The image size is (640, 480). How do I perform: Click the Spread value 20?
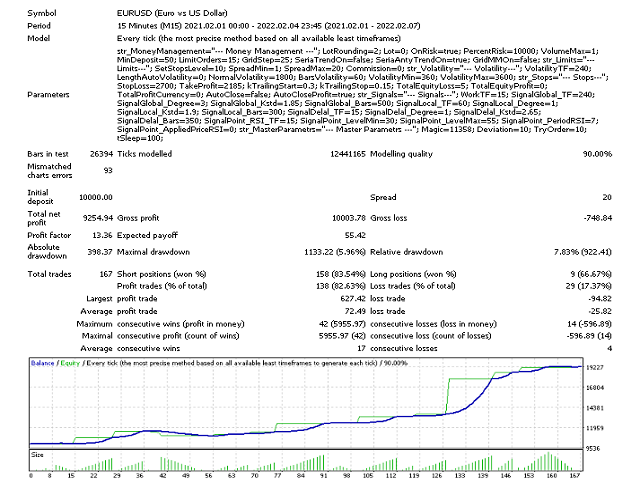click(x=607, y=197)
